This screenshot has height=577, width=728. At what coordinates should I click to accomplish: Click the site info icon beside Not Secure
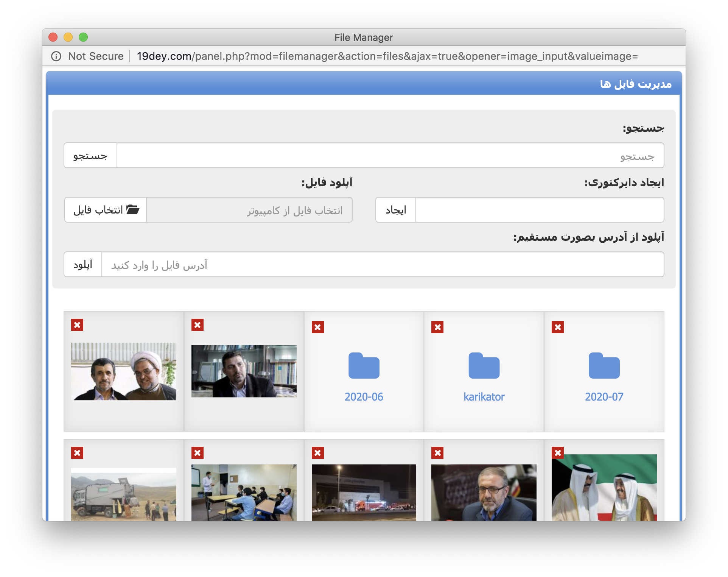[56, 56]
